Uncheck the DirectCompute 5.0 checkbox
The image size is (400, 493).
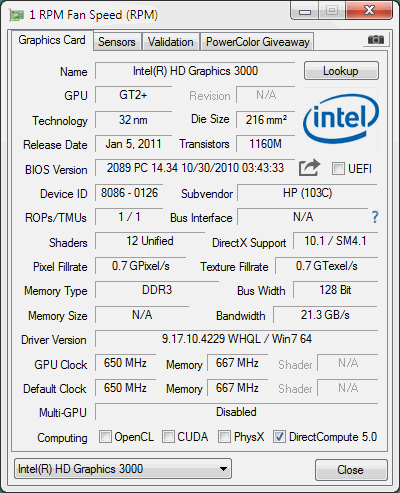[279, 437]
